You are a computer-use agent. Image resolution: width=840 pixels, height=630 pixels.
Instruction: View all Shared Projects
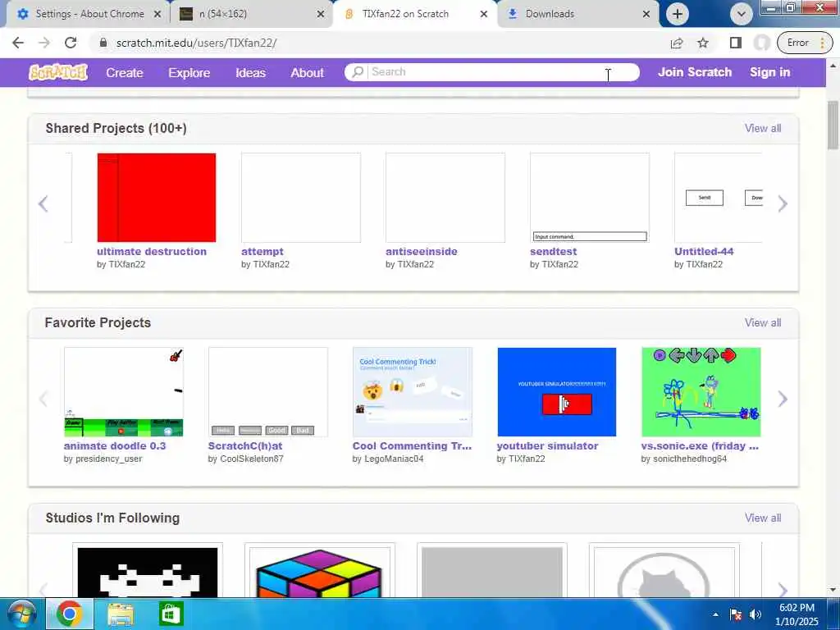coord(763,128)
